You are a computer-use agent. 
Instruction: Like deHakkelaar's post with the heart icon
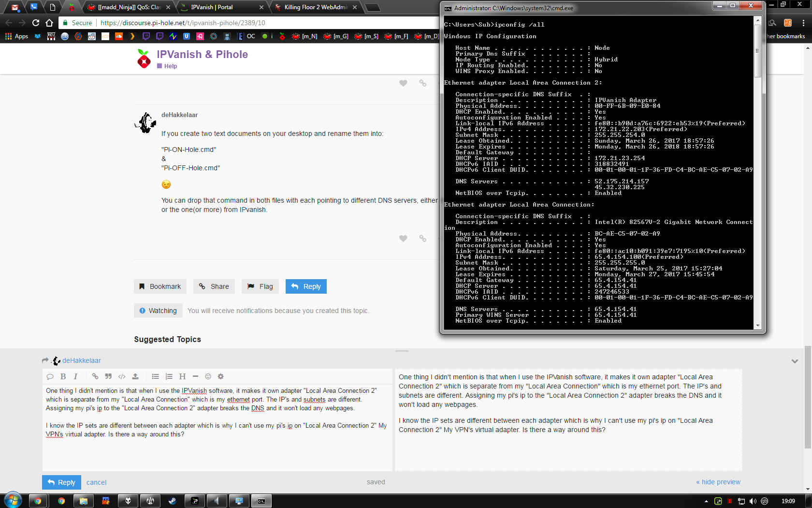(x=403, y=238)
